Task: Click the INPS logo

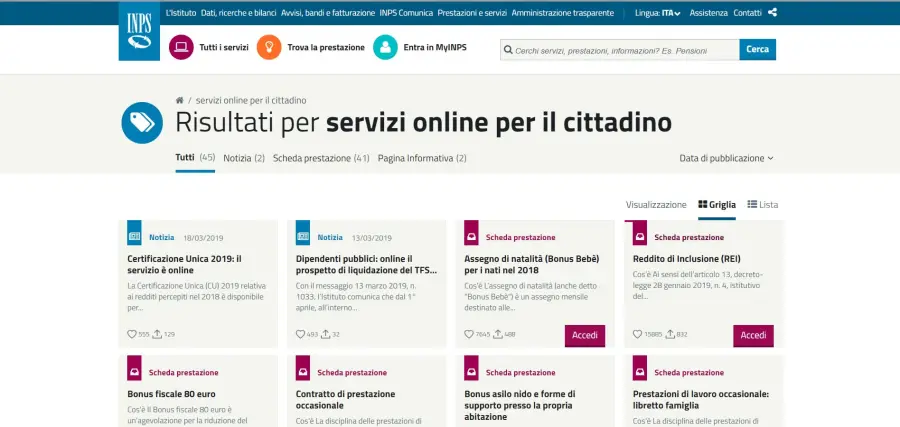Action: click(139, 31)
